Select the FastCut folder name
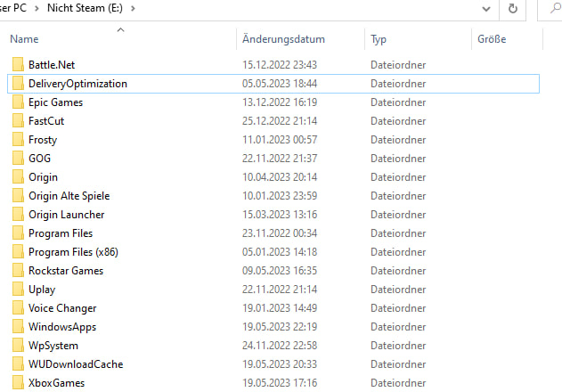 pos(46,121)
